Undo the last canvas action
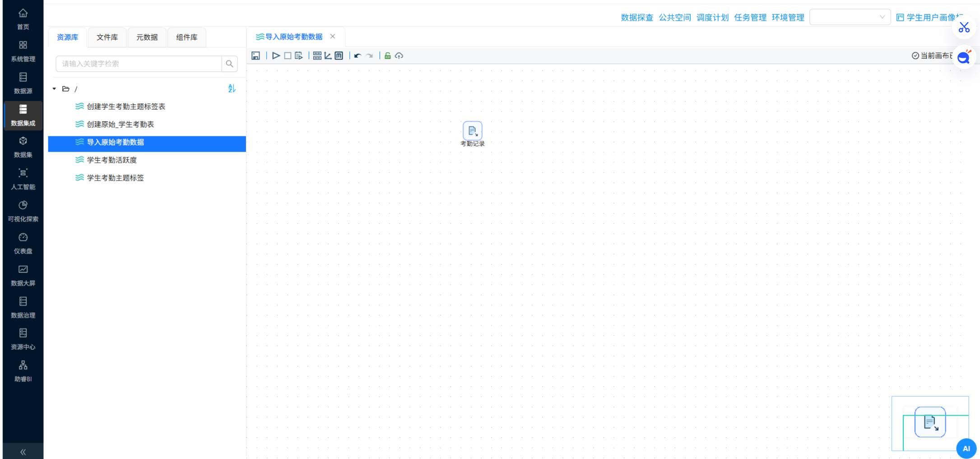 pos(358,56)
